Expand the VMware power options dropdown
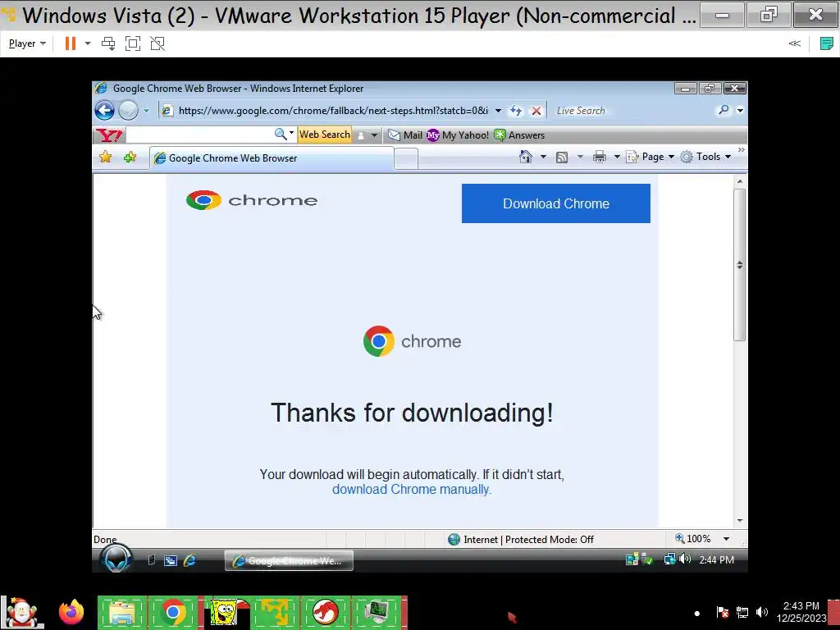Screen dimensions: 840x630 click(88, 43)
